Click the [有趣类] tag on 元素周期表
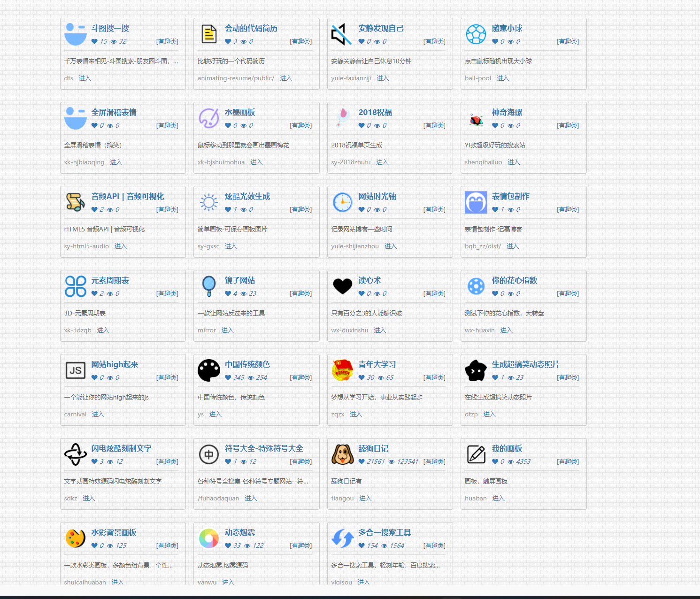The image size is (700, 599). click(x=167, y=293)
